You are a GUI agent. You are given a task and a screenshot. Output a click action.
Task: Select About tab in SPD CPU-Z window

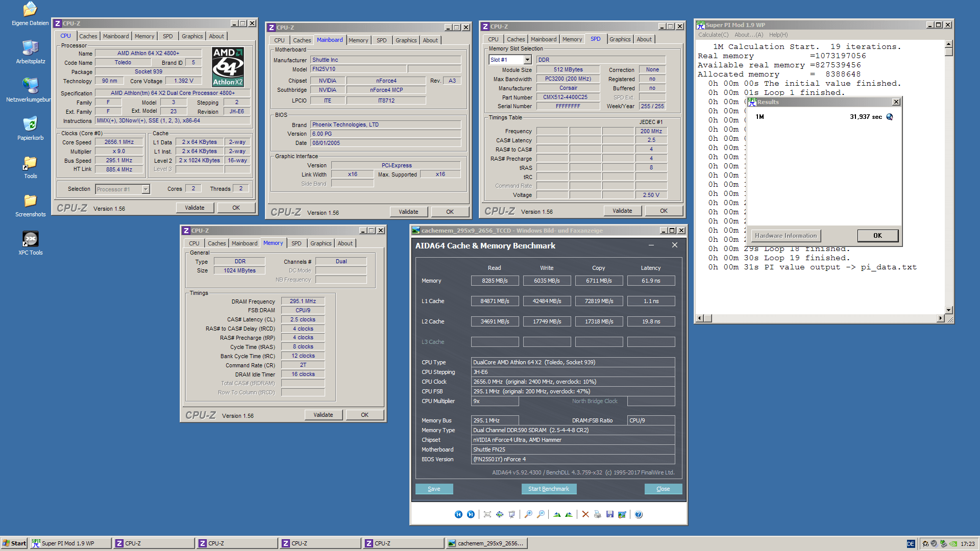644,39
